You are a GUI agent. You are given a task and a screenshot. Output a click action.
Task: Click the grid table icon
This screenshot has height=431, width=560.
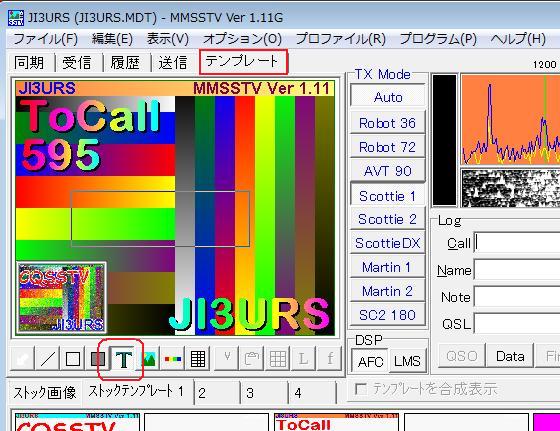pos(198,359)
